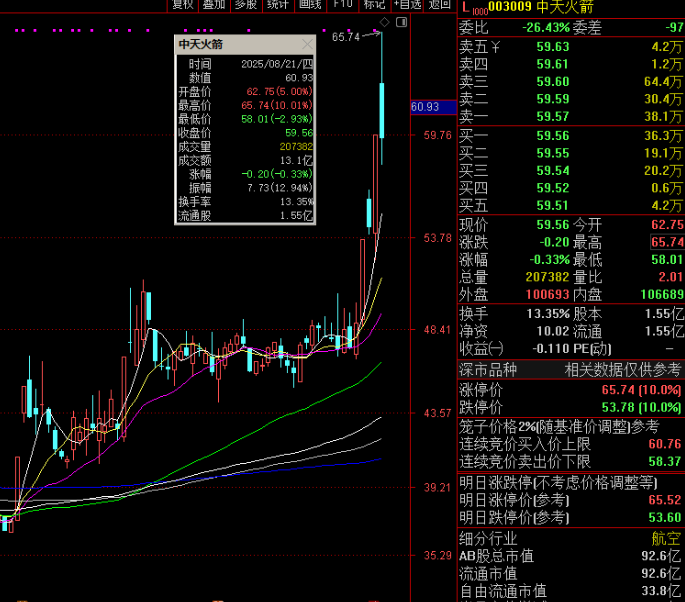Click the 48.41 price axis label

coord(438,330)
